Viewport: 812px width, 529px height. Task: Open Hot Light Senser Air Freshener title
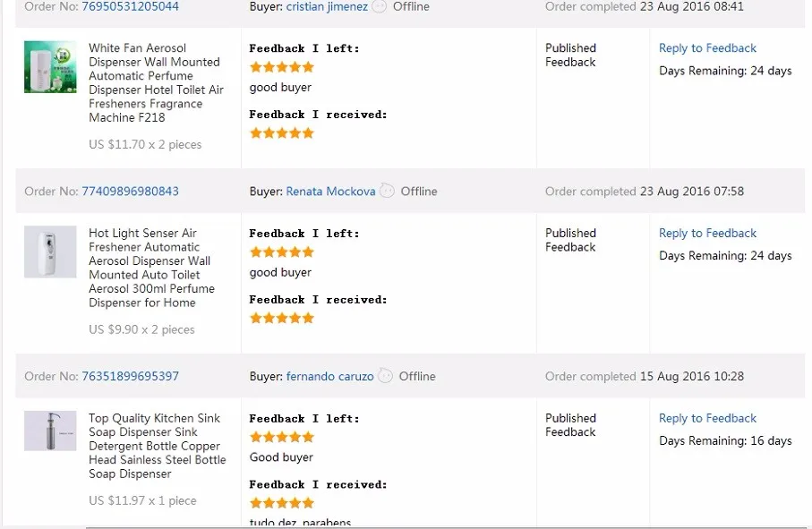151,268
